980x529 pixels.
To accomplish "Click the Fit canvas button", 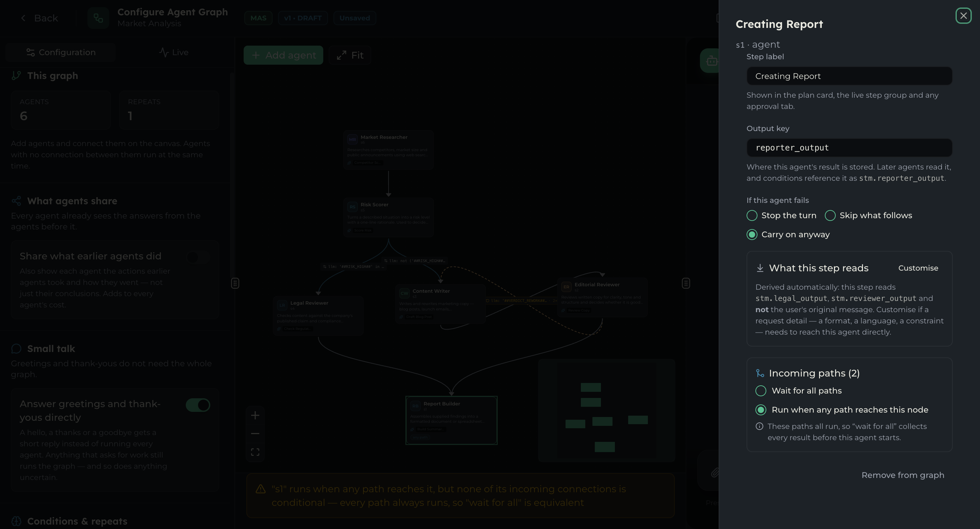I will [x=350, y=55].
